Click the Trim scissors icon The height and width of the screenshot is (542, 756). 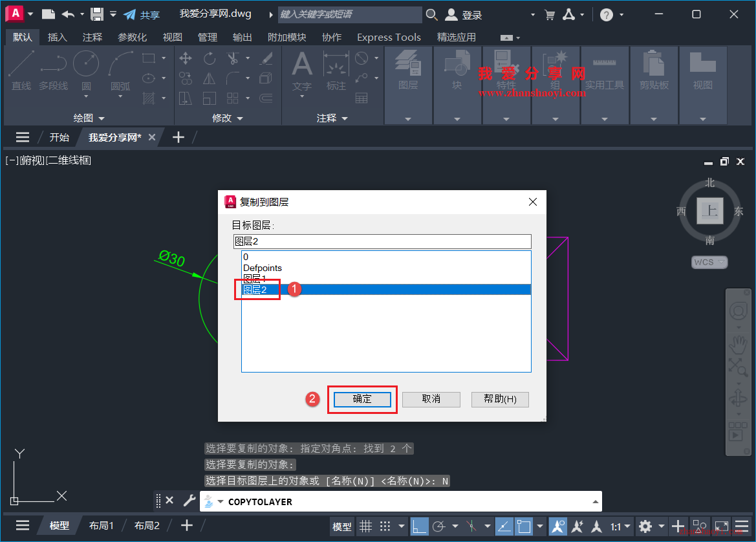[233, 59]
